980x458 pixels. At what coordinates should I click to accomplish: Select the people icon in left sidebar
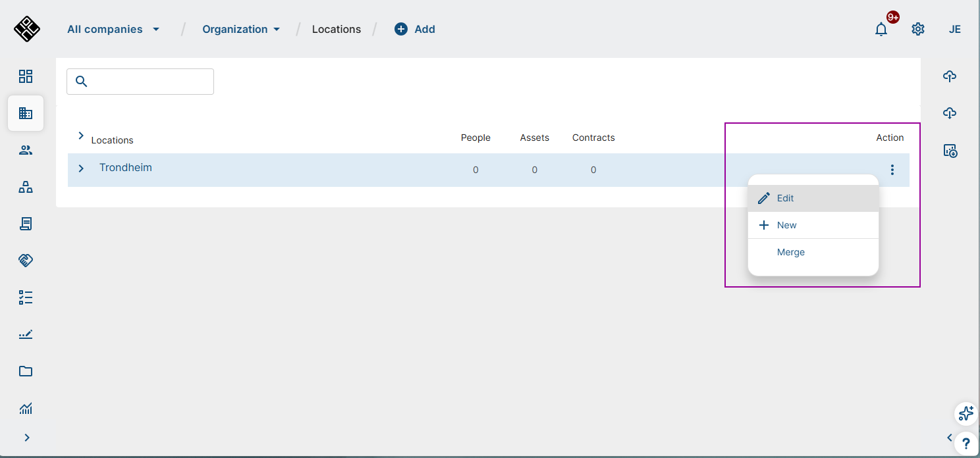click(x=26, y=150)
